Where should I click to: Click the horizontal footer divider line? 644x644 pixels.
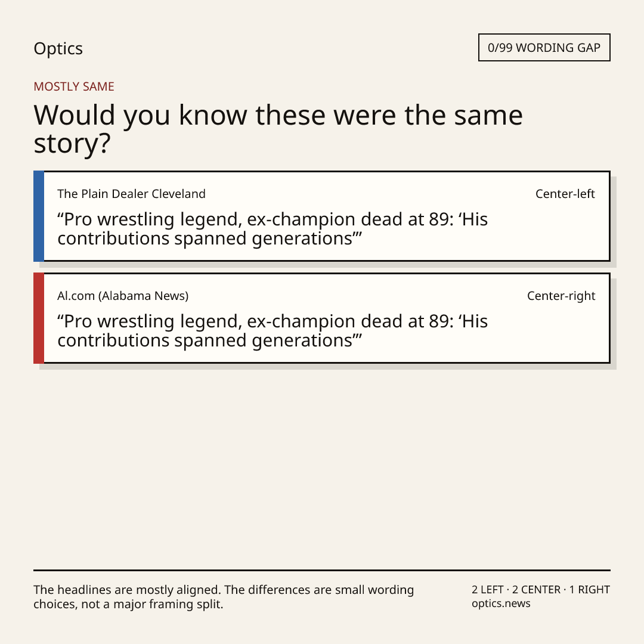[322, 570]
